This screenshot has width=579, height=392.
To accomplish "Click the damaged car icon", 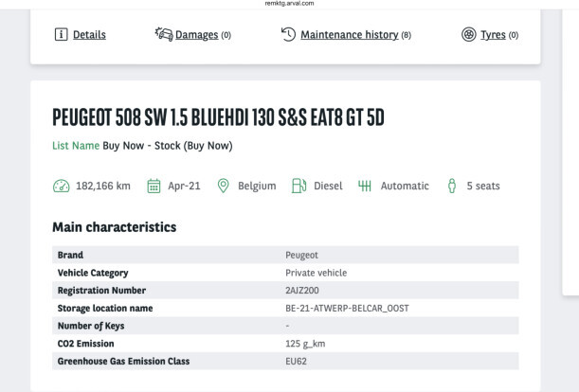I will (164, 34).
